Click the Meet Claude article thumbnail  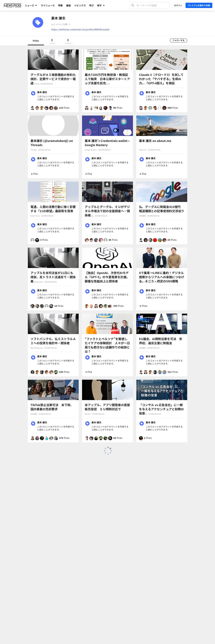coord(162,60)
